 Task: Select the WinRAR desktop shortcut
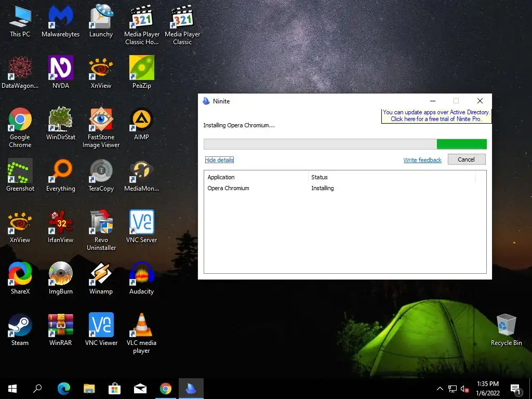(60, 329)
